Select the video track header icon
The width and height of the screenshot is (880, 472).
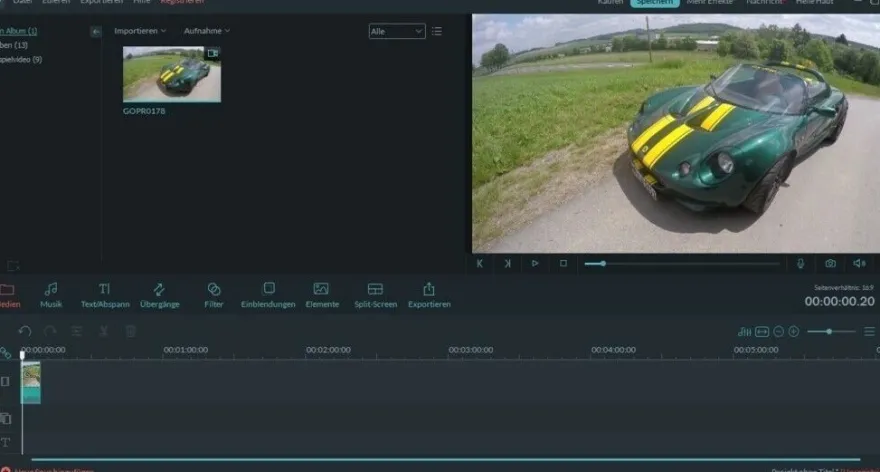tap(5, 382)
